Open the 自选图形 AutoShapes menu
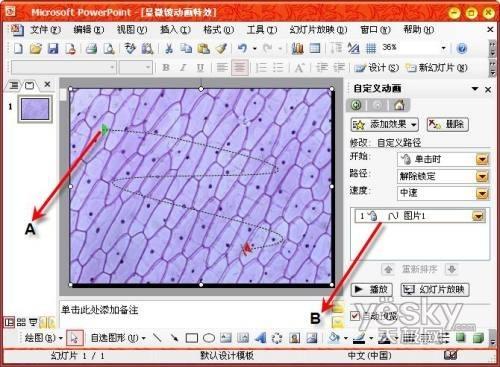 click(x=118, y=338)
